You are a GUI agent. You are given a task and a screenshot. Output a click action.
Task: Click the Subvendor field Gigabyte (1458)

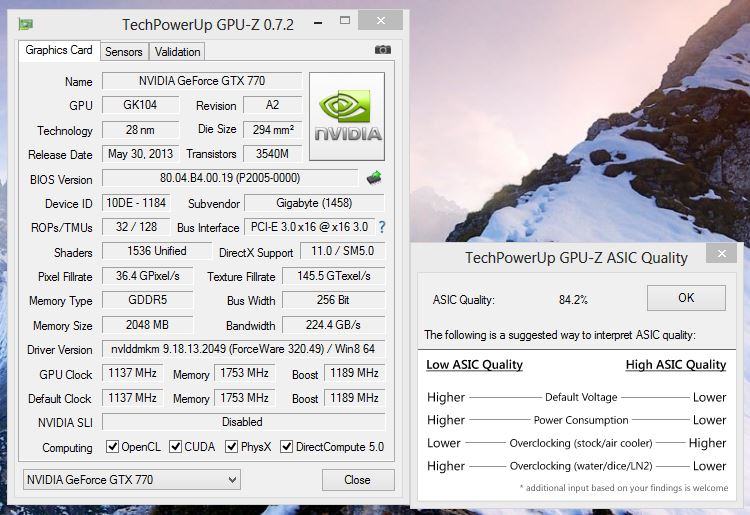[314, 203]
